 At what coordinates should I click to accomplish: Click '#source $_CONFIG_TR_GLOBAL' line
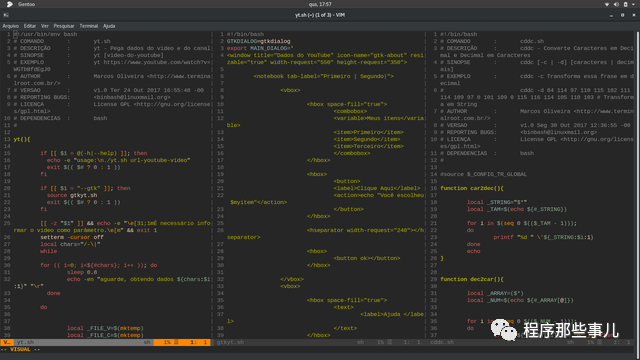[x=483, y=174]
